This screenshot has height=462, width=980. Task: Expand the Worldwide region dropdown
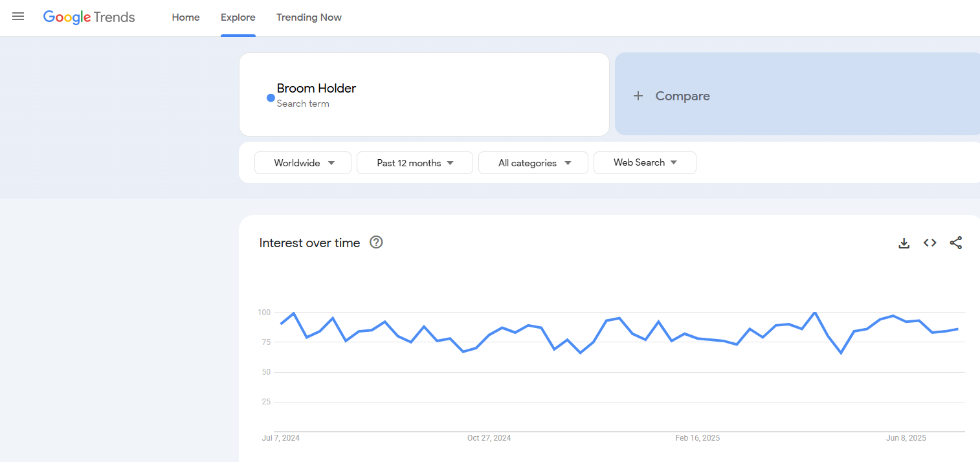click(303, 163)
